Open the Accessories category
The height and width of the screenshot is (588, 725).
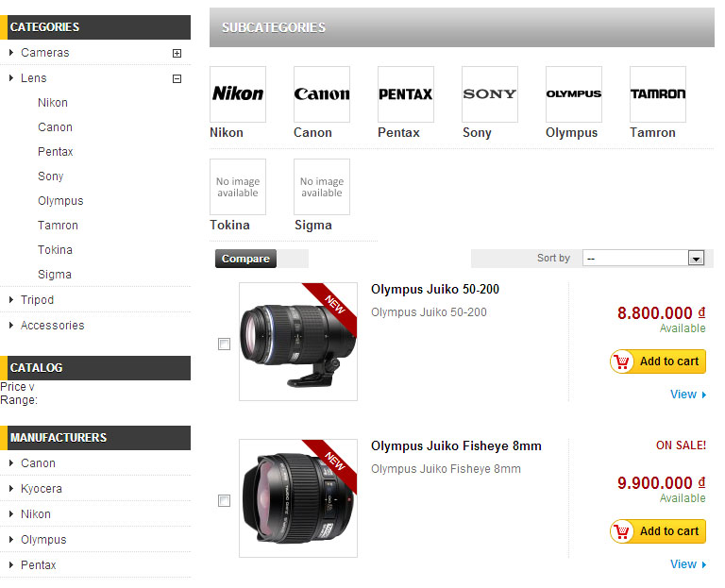[x=53, y=326]
